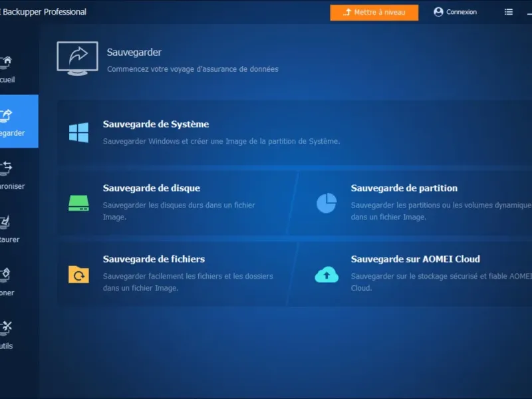Choose Sauvegarde de partition title
The width and height of the screenshot is (532, 399).
[404, 188]
